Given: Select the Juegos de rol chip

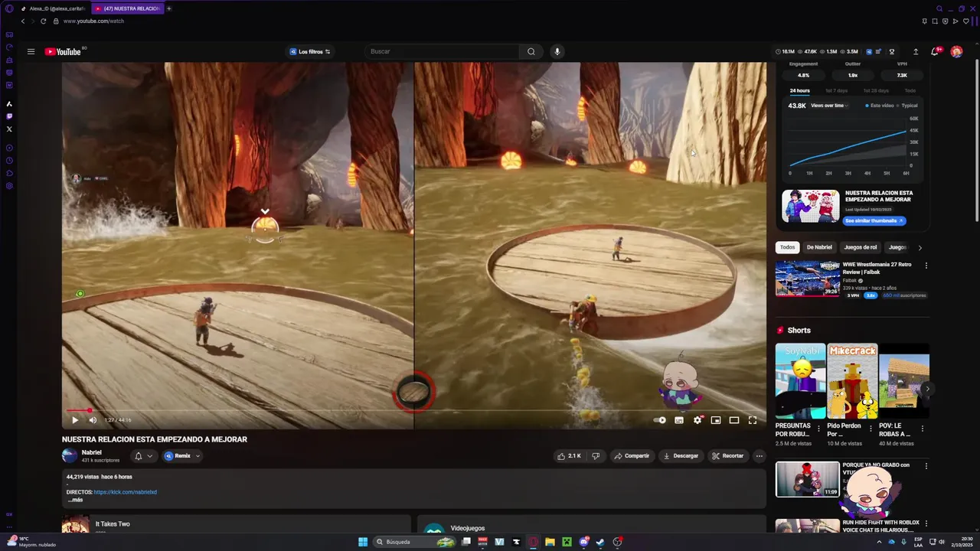Looking at the screenshot, I should [x=860, y=247].
